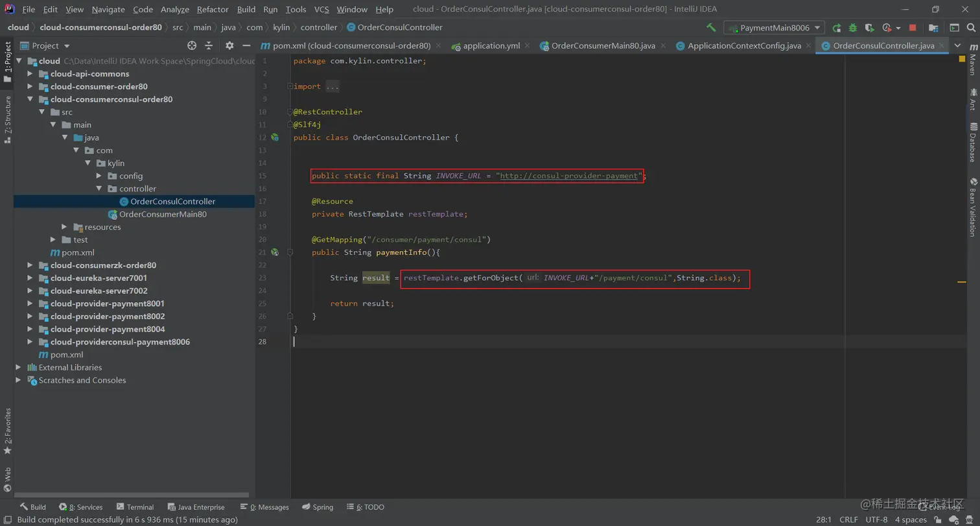980x526 pixels.
Task: Click the Profiler run icon
Action: click(x=887, y=28)
